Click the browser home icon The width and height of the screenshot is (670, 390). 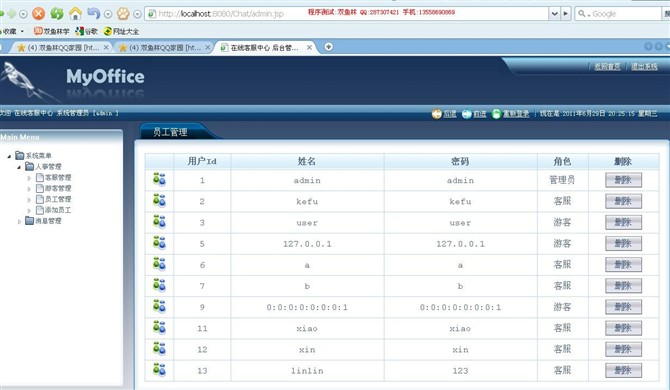[x=75, y=14]
